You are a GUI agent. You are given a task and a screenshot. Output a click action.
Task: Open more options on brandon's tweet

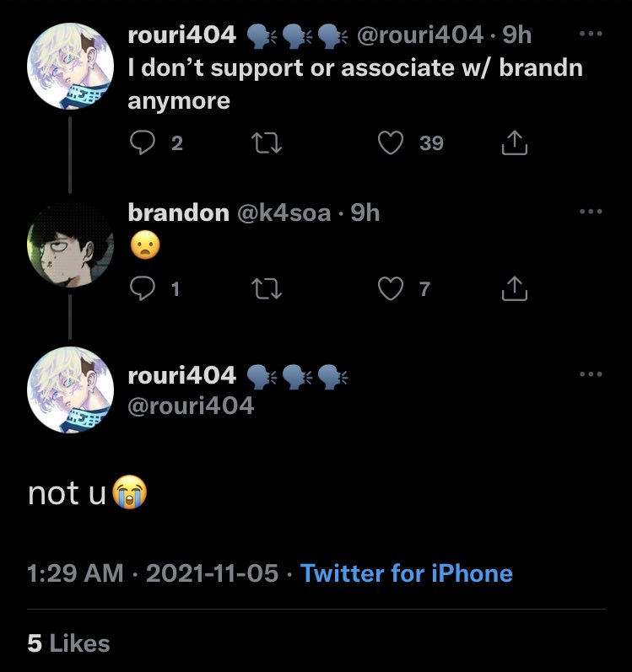click(591, 212)
